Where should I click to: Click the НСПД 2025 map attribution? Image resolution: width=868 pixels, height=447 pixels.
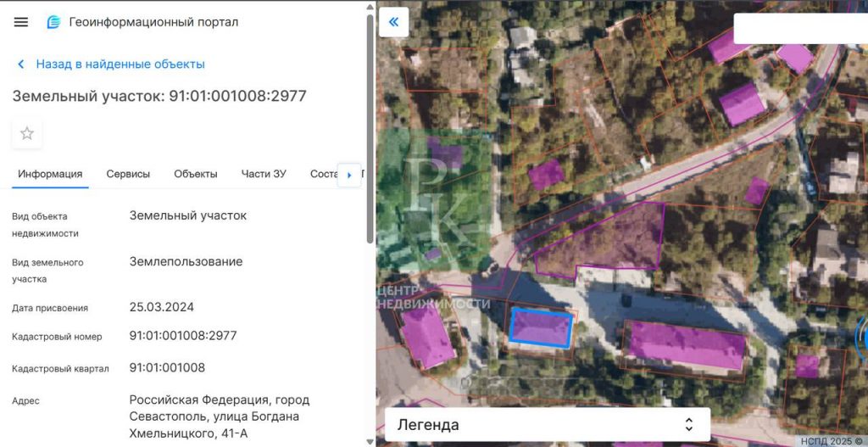coord(830,440)
